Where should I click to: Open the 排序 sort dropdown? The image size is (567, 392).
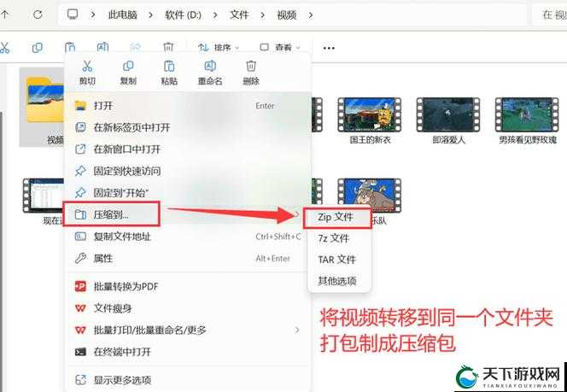[x=219, y=47]
